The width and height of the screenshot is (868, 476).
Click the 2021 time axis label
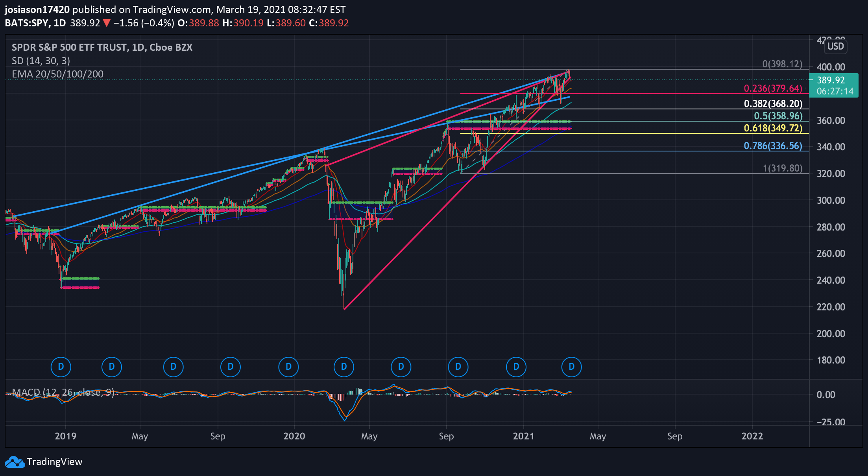click(x=524, y=436)
